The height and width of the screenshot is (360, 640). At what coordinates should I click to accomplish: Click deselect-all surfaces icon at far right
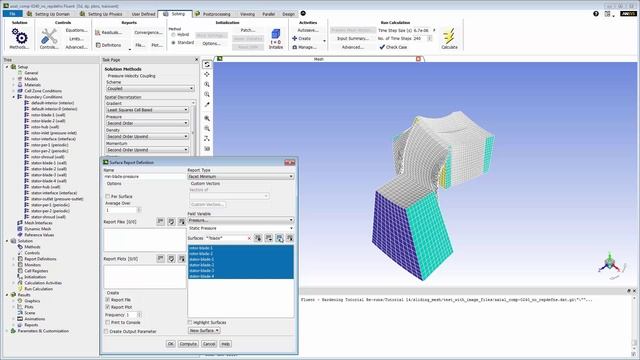[x=289, y=238]
